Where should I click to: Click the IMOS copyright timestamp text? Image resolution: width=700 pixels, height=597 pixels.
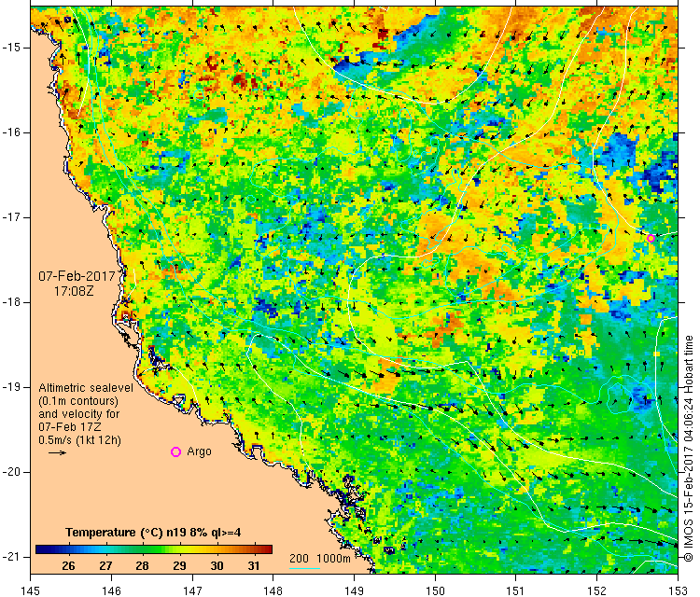[689, 448]
